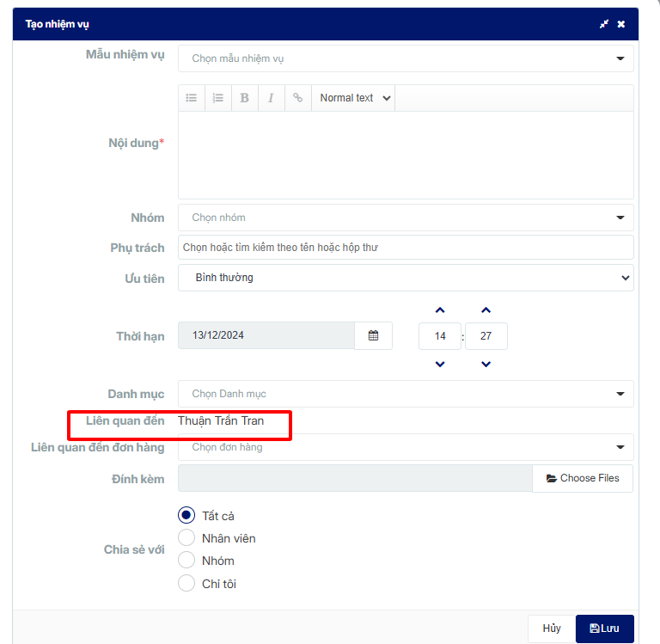Toggle italic formatting

271,98
